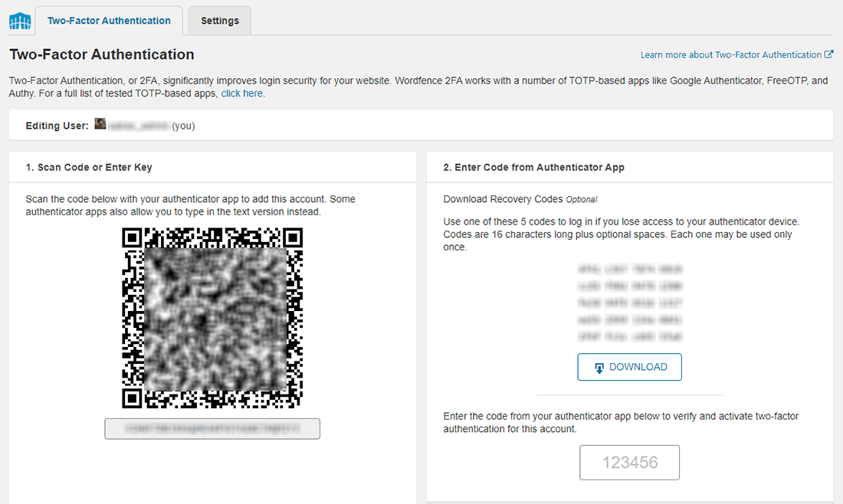Image resolution: width=843 pixels, height=504 pixels.
Task: Click the Enter Code from Authenticator App header
Action: (x=534, y=166)
